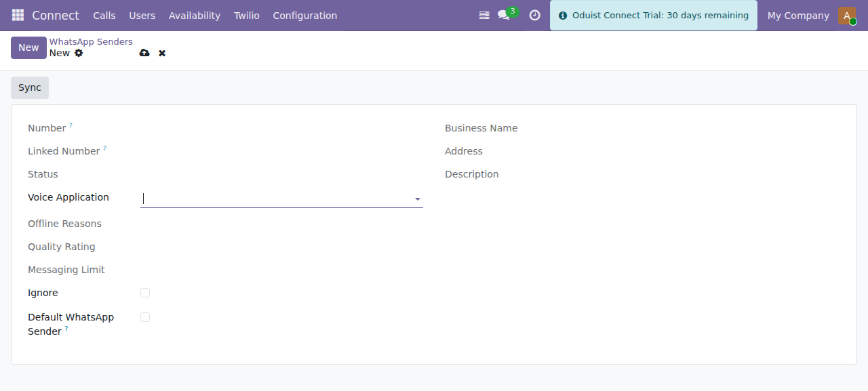Open the Configuration menu
Viewport: 868px width, 391px height.
point(305,15)
